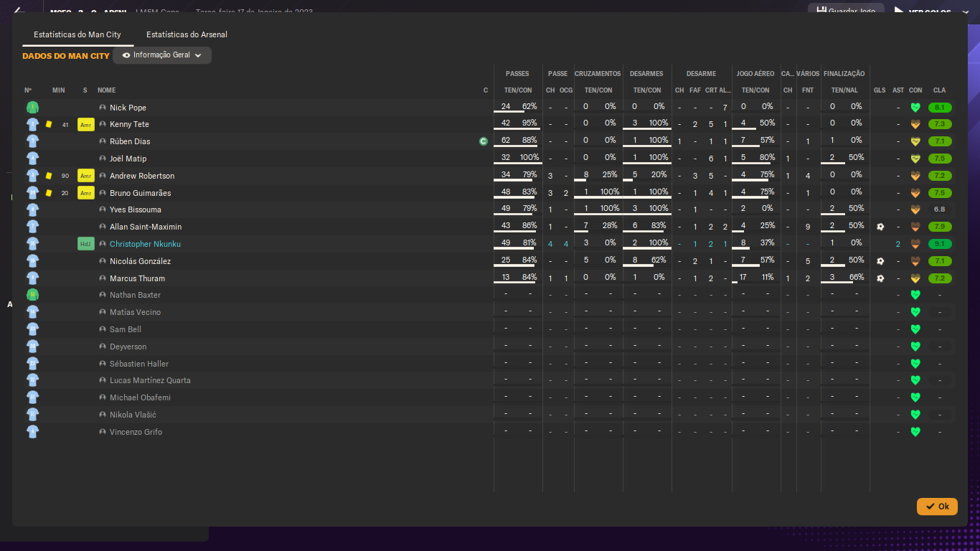This screenshot has height=551, width=980.
Task: Open the Informação Geral view dropdown
Action: (162, 55)
